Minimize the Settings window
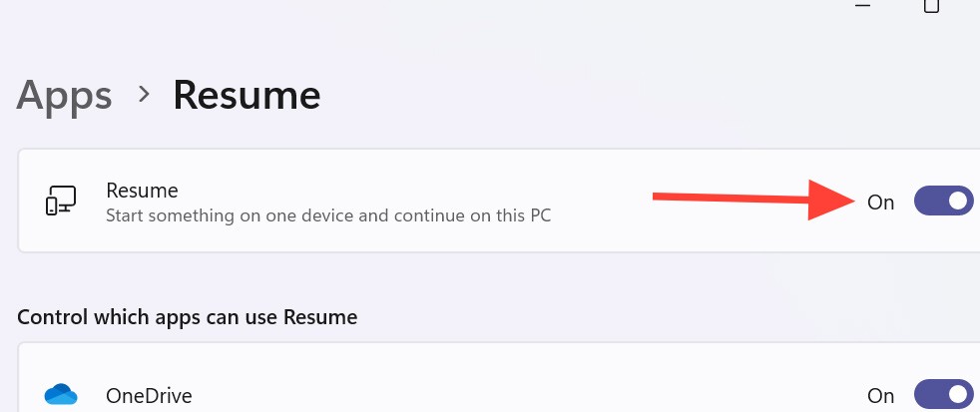Viewport: 980px width, 412px height. (x=863, y=6)
